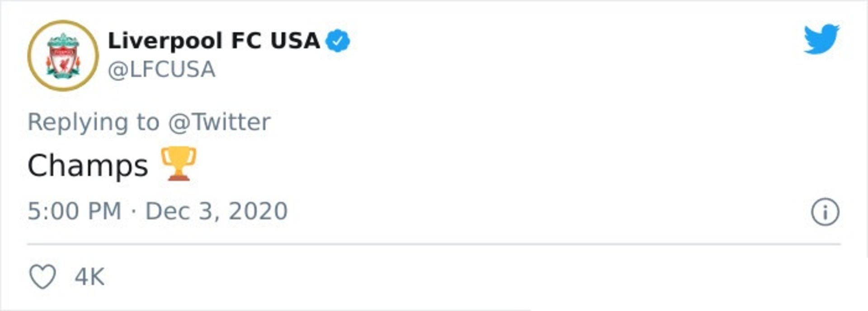Click the word "Liverpool" in the display name
Viewport: 868px width, 311px height.
(165, 41)
